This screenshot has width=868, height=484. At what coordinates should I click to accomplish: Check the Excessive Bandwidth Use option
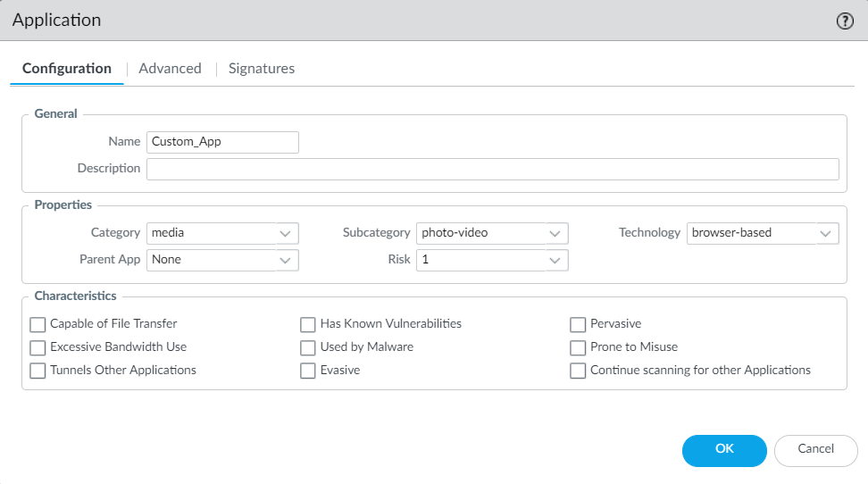[38, 347]
